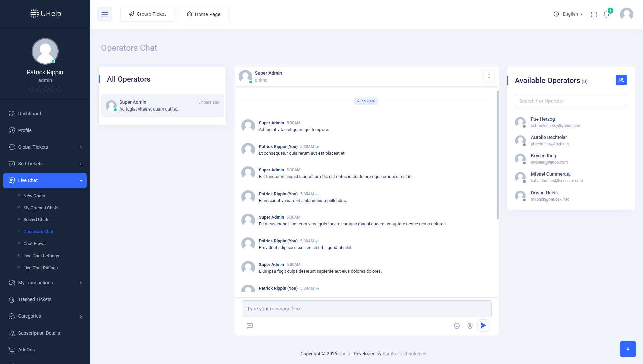Open the Spruko Technologies footer link
Viewport: 643px width, 364px height.
pos(404,354)
